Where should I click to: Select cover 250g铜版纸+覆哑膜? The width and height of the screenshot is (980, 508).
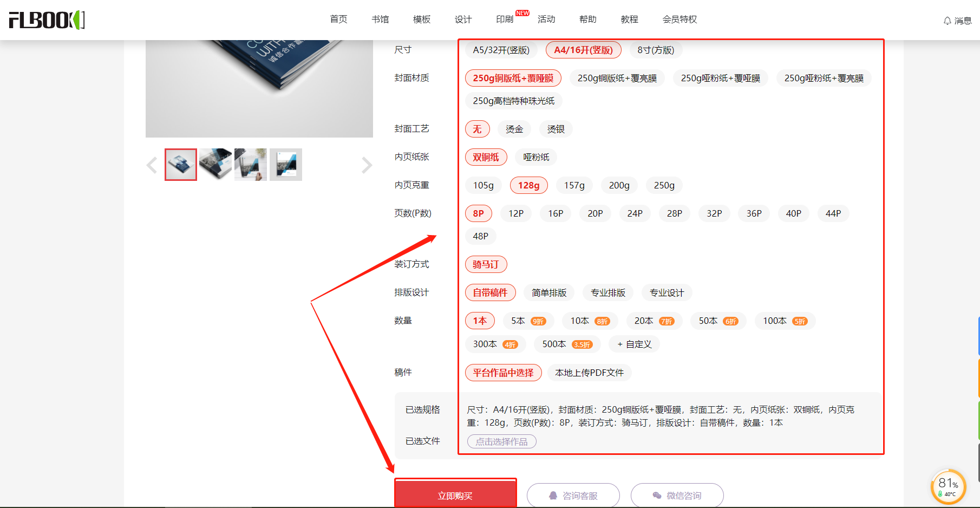513,78
